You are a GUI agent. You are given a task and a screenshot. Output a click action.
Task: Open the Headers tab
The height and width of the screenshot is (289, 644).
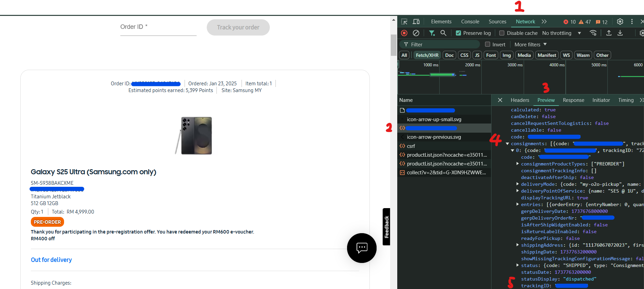(520, 100)
